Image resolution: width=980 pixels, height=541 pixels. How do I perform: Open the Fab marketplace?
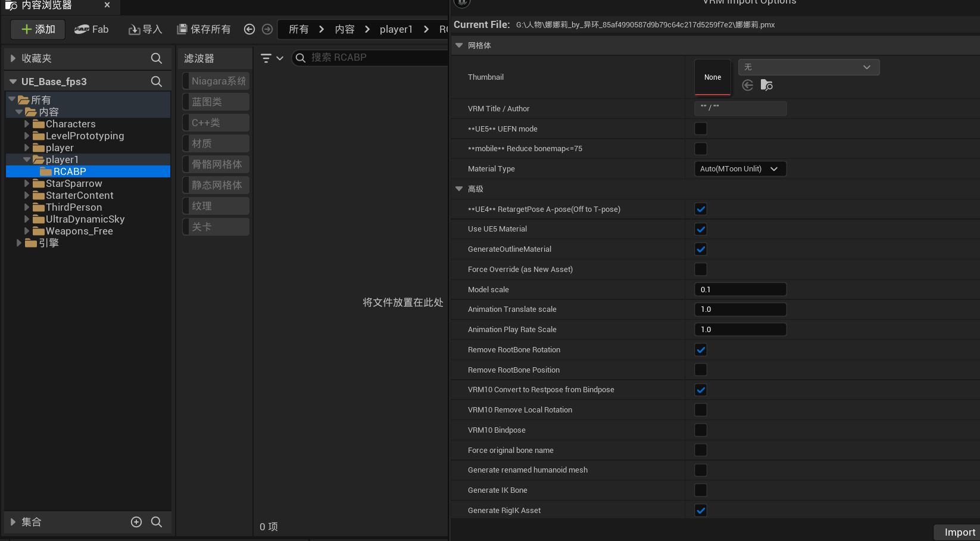[x=92, y=29]
